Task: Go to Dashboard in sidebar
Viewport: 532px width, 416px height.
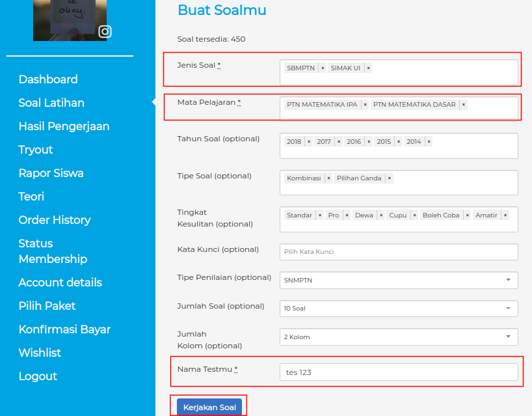Action: coord(48,79)
